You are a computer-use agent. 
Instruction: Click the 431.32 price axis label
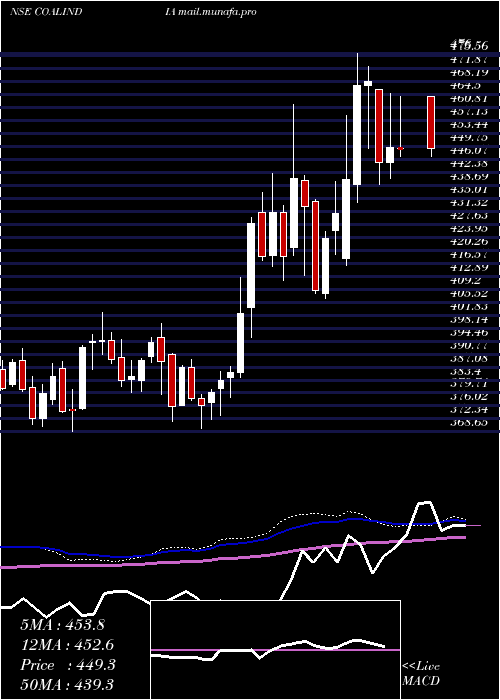469,203
